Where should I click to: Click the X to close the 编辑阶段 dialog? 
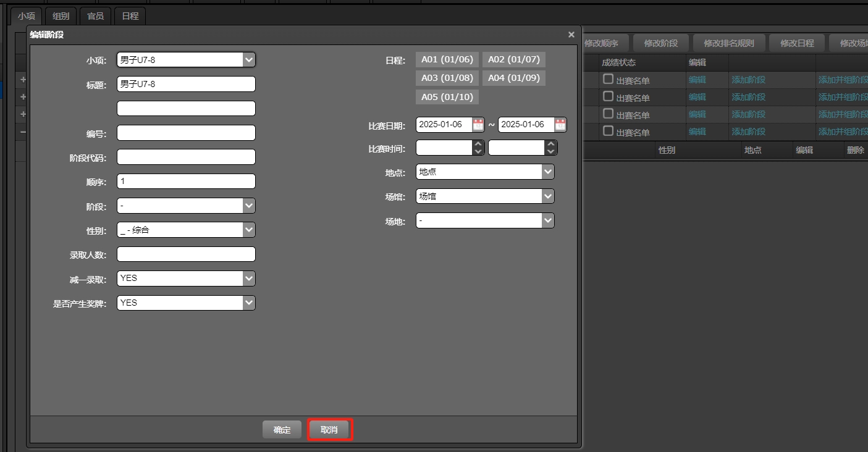[x=571, y=35]
